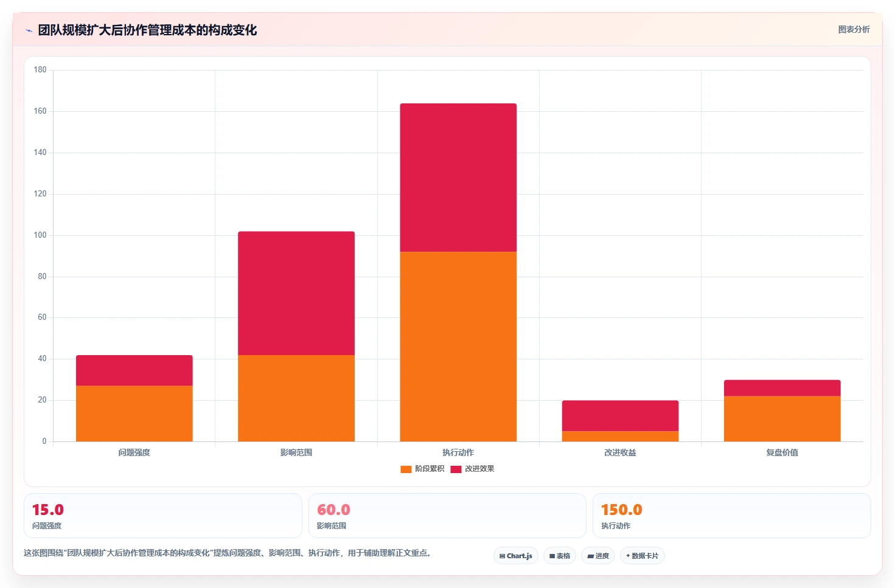Click the red segment of 影响范围 bar
895x588 pixels.
coord(296,293)
